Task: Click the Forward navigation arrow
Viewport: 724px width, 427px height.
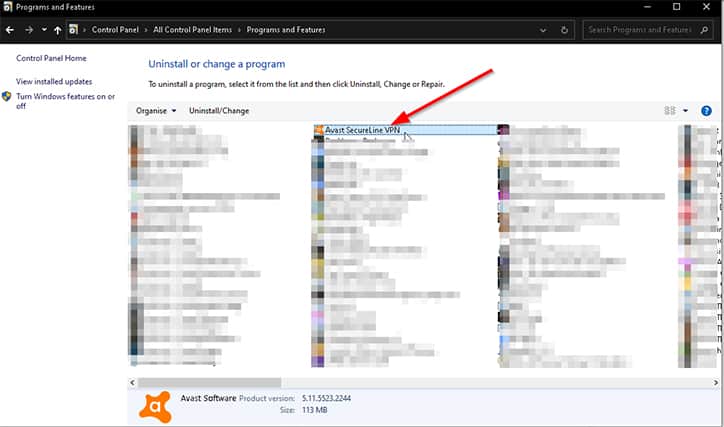Action: [x=29, y=30]
